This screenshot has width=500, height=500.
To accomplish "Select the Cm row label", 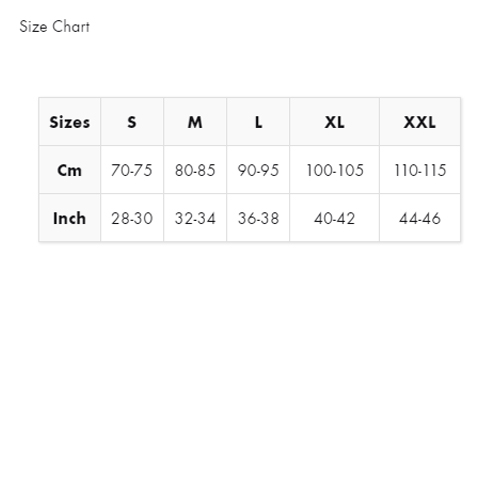I will click(x=70, y=170).
